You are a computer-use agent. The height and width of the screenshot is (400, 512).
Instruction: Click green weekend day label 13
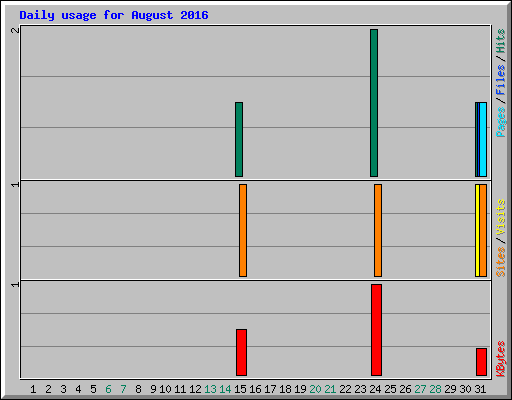click(x=210, y=389)
